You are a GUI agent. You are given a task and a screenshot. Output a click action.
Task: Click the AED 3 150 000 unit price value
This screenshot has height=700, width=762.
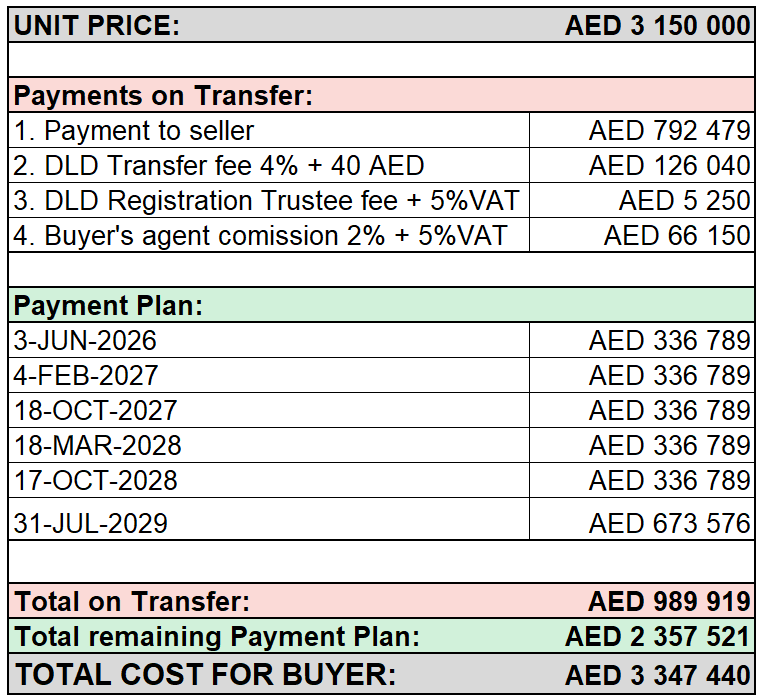pyautogui.click(x=658, y=25)
